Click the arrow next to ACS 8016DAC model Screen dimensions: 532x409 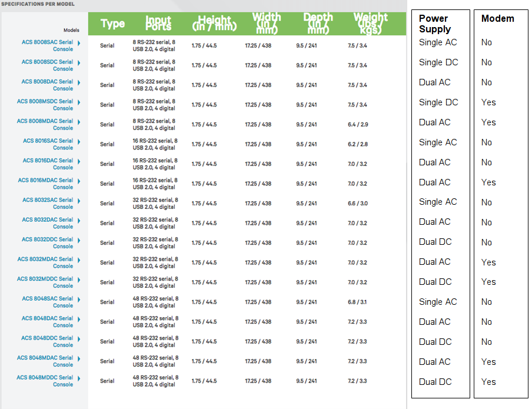[x=78, y=161]
